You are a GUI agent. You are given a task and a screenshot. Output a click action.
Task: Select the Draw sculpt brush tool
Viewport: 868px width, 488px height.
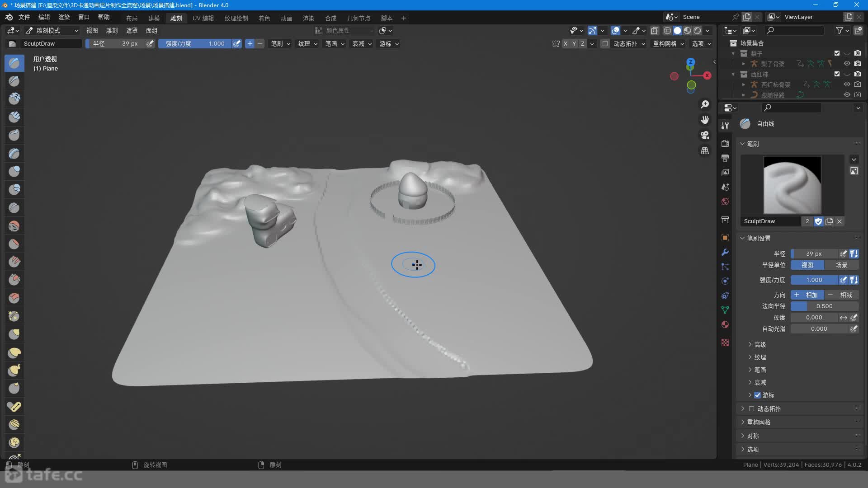click(x=14, y=63)
